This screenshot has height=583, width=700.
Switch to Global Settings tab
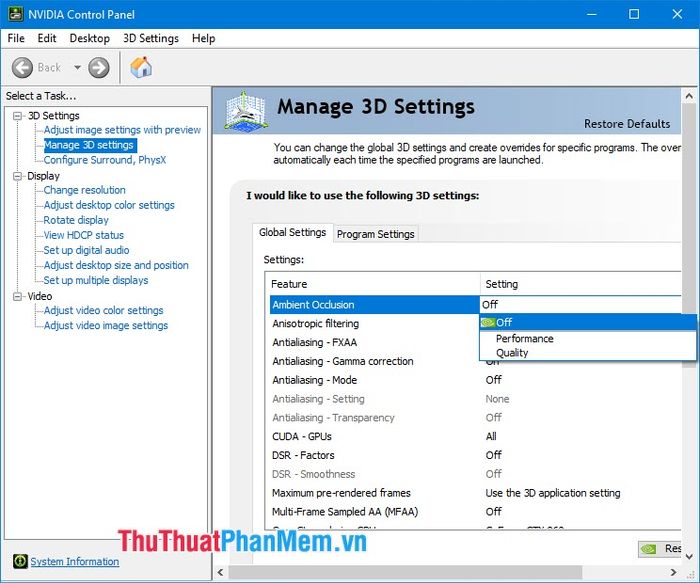pos(292,233)
